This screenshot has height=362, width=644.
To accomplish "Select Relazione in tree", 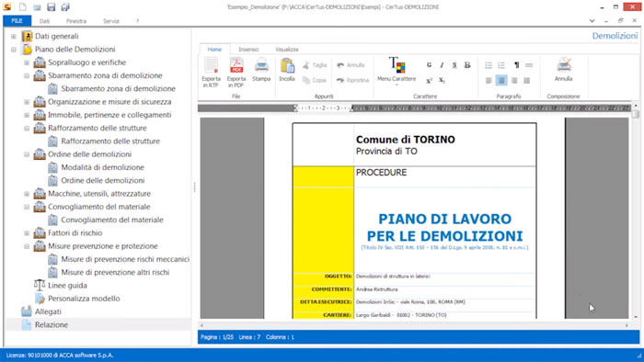I will [52, 324].
